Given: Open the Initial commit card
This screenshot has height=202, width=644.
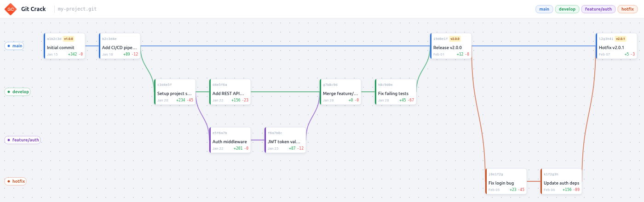Looking at the screenshot, I should (64, 46).
